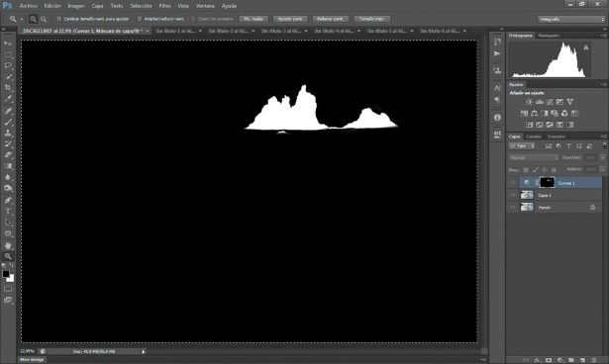Select the Eraser tool

(8, 155)
